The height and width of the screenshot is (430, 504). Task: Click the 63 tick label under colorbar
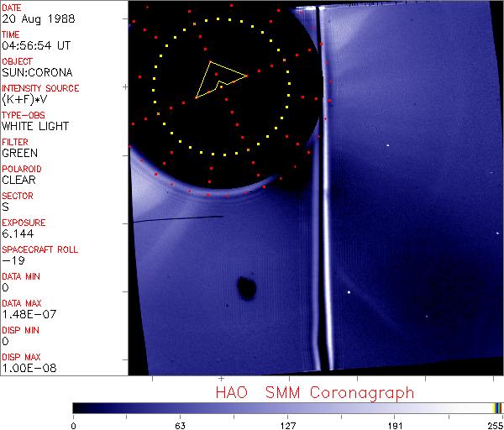(x=180, y=424)
